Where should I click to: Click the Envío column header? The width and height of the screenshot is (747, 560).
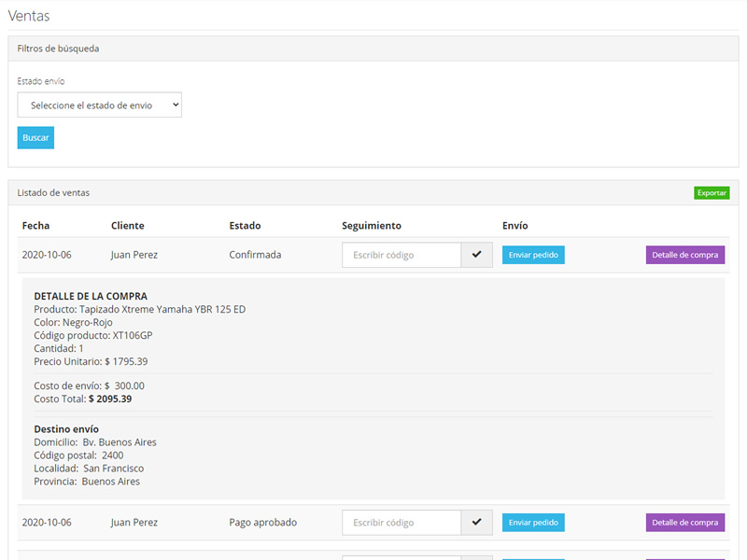[514, 226]
